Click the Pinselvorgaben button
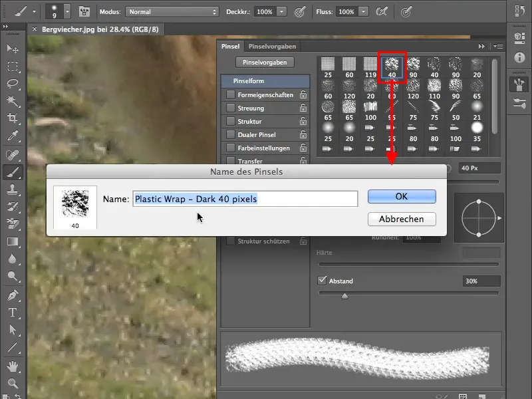 (265, 63)
